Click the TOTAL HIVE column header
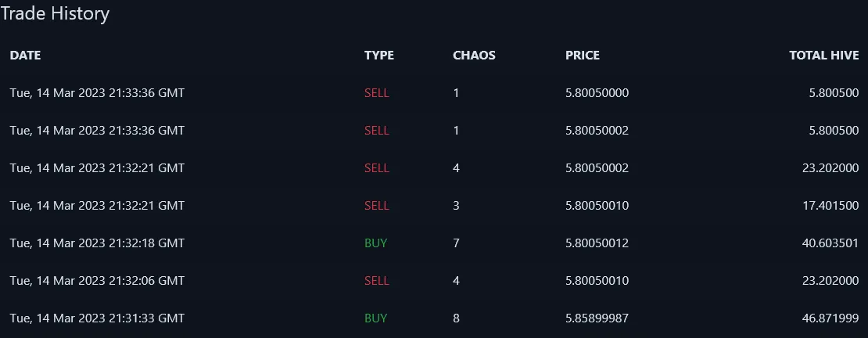868x338 pixels. [x=824, y=56]
